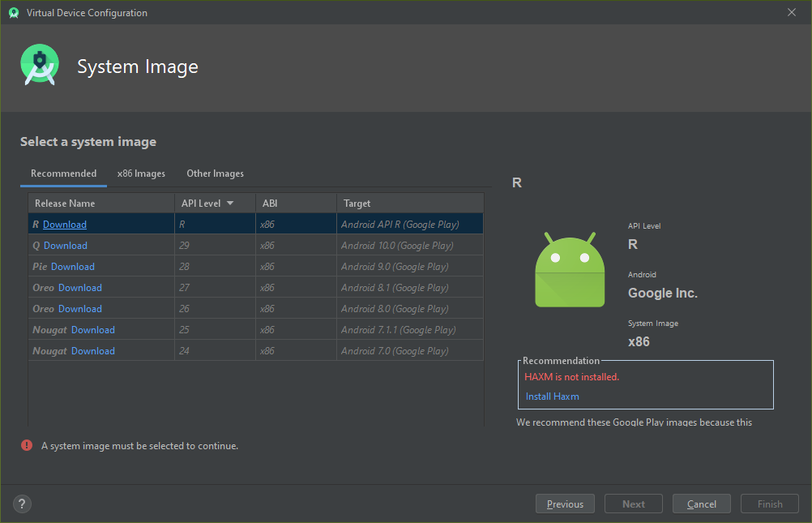812x523 pixels.
Task: Click the red error warning icon
Action: click(x=27, y=445)
